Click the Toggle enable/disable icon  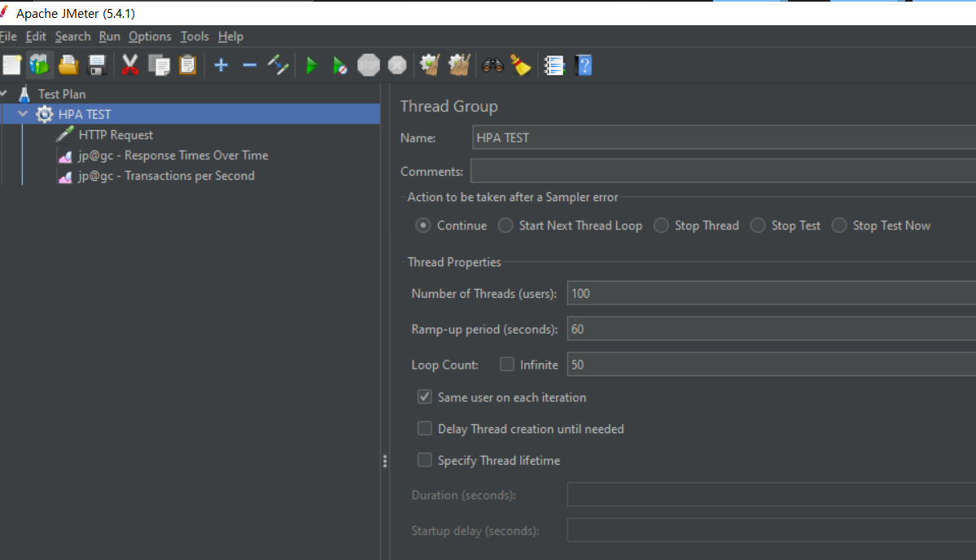278,65
